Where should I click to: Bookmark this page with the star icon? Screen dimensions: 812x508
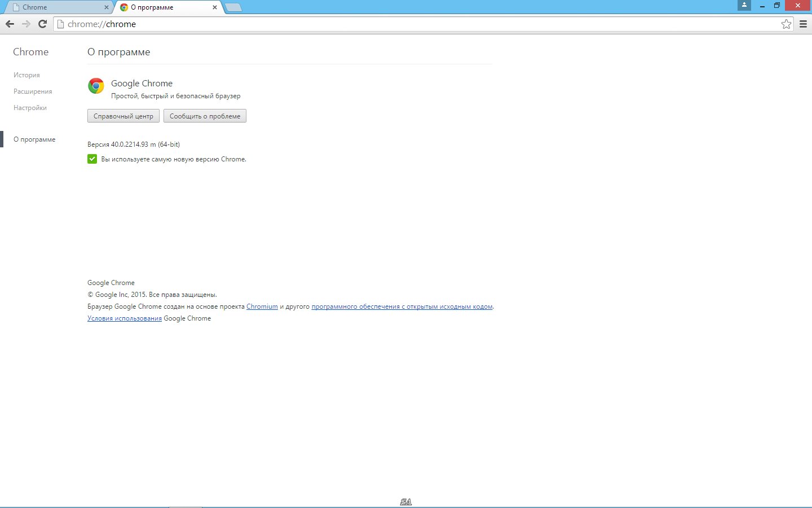[x=786, y=24]
